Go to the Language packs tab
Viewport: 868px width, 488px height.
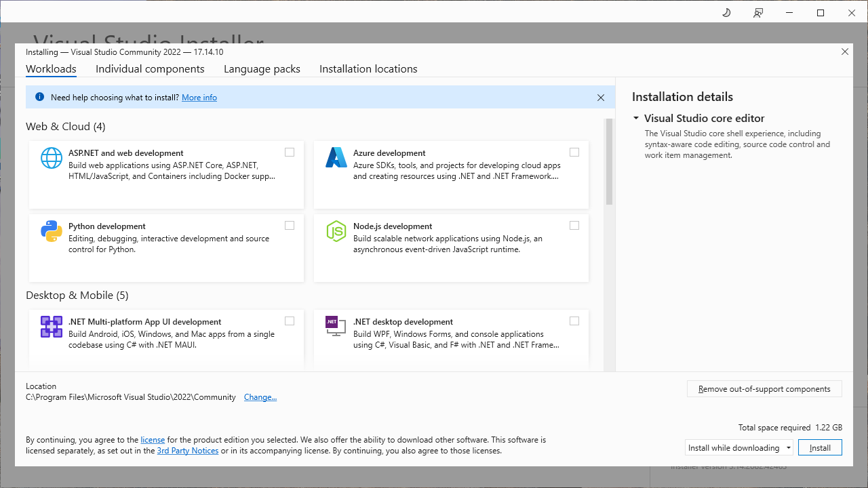click(x=262, y=69)
